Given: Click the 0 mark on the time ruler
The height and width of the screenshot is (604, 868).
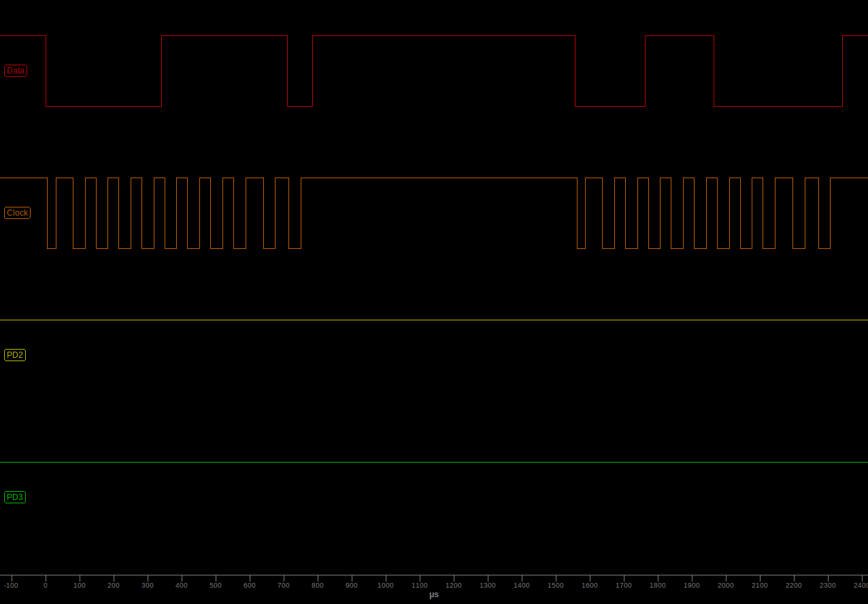Looking at the screenshot, I should coord(46,584).
